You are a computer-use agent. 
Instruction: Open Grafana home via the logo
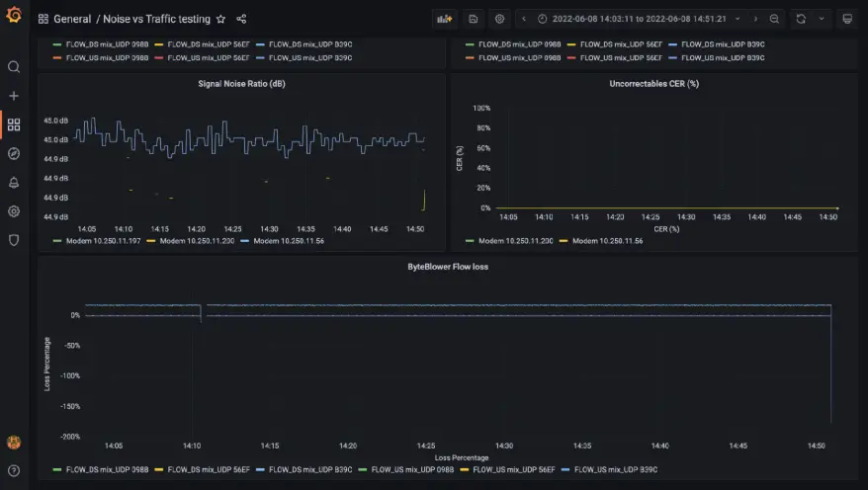[14, 15]
